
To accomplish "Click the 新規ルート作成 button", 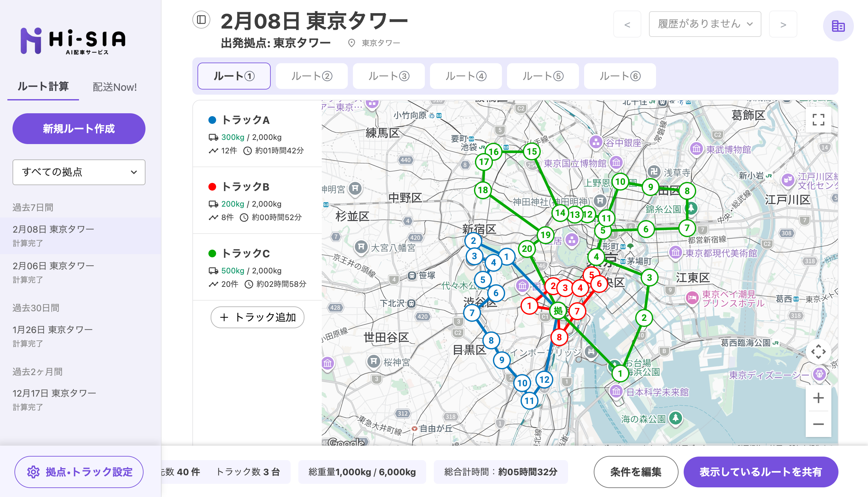I will (79, 129).
